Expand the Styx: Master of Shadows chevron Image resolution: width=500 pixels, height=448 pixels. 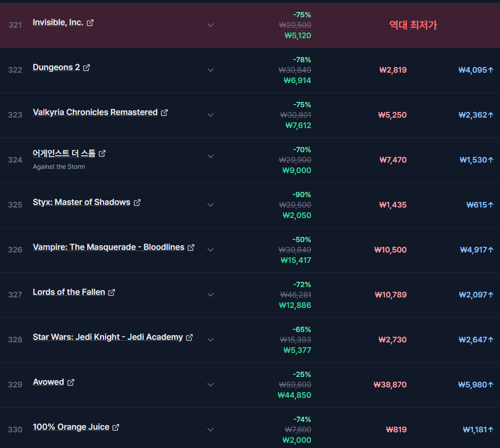pyautogui.click(x=211, y=205)
